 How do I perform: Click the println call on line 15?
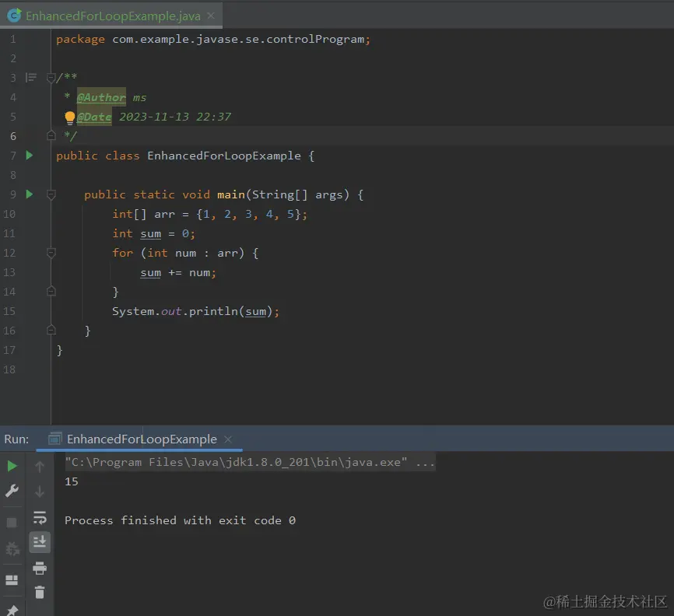[x=213, y=311]
